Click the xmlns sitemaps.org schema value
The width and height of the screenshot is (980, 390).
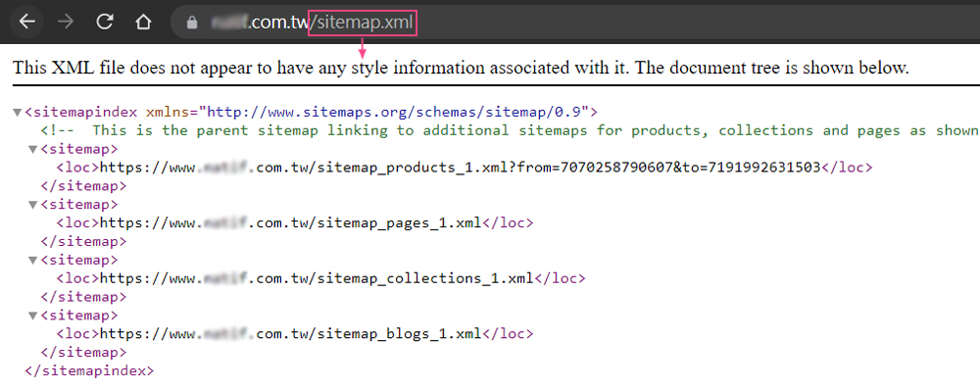[x=394, y=112]
